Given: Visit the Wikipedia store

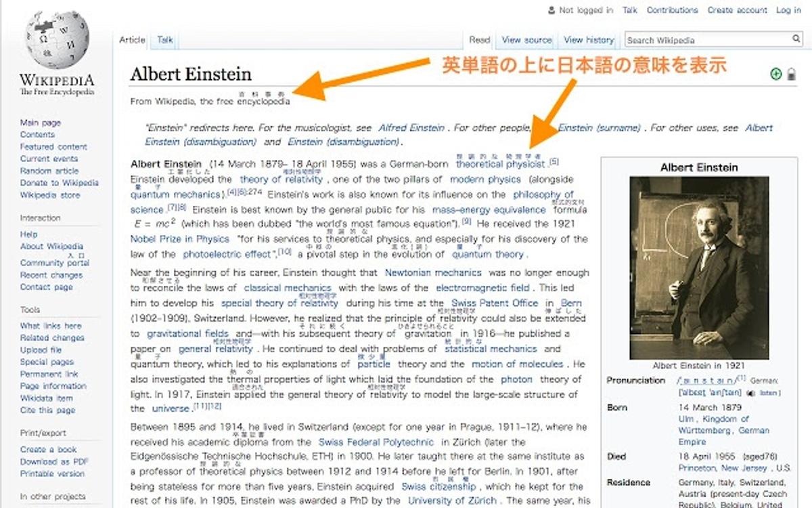Looking at the screenshot, I should [50, 195].
